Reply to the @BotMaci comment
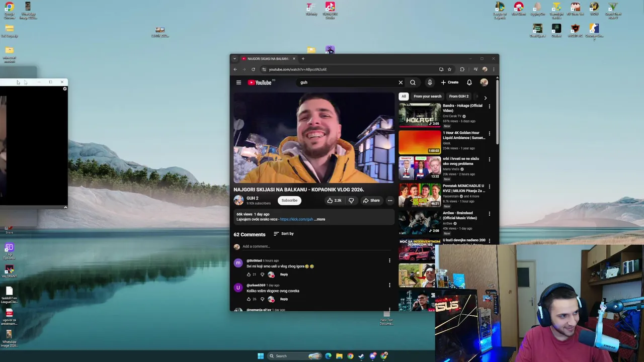 (x=284, y=275)
